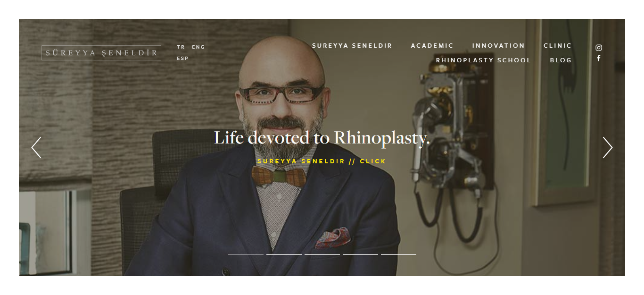Select the third slide indicator bar
Screen dimensions: 644x295
tap(322, 254)
